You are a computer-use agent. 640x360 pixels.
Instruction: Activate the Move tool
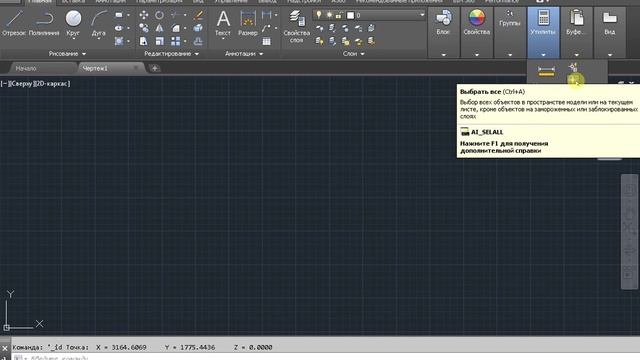pos(144,15)
